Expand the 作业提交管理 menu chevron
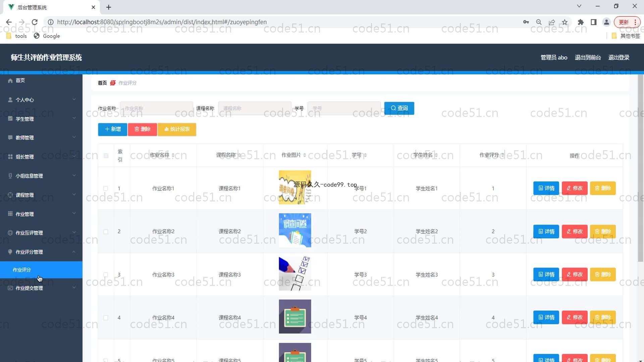 pyautogui.click(x=74, y=288)
